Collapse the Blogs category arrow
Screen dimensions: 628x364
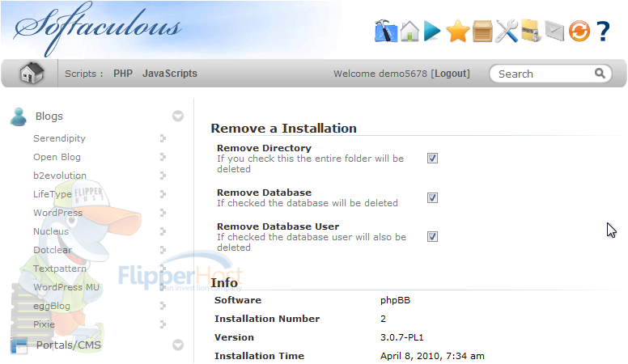[178, 116]
